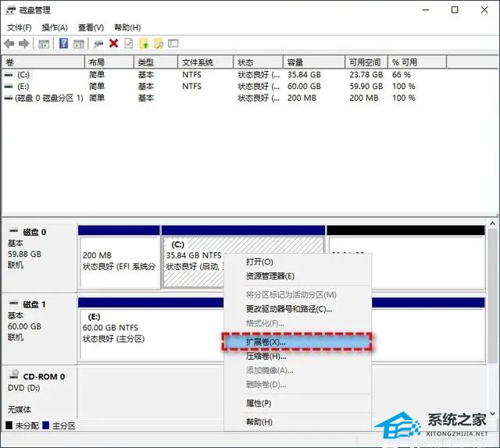This screenshot has height=448, width=500.
Task: Click the black 未分配 legend swatch
Action: (x=9, y=425)
